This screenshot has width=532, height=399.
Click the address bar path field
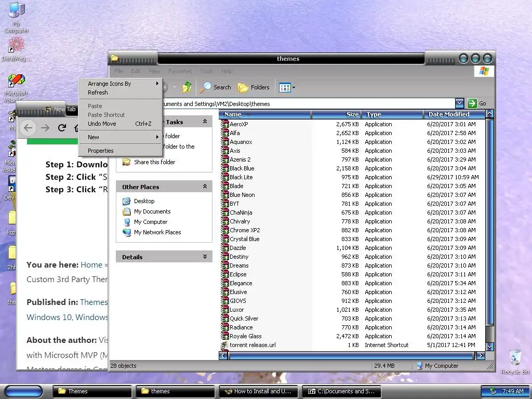click(x=308, y=104)
